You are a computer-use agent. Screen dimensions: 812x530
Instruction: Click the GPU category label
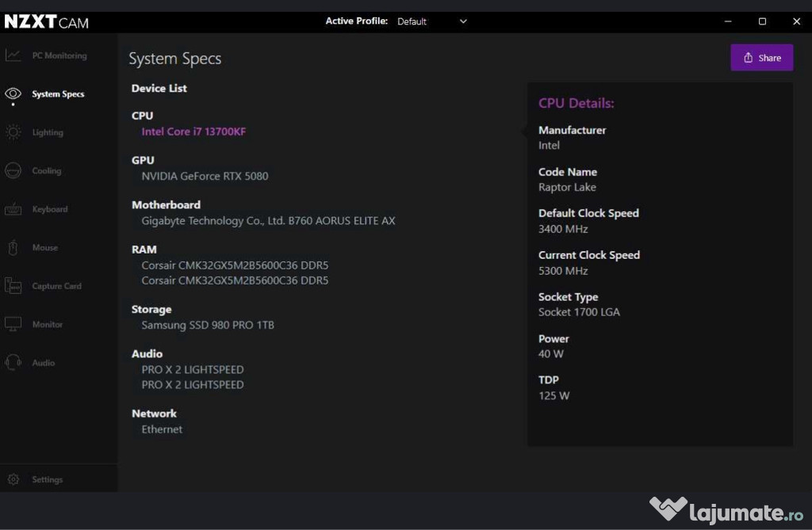143,161
